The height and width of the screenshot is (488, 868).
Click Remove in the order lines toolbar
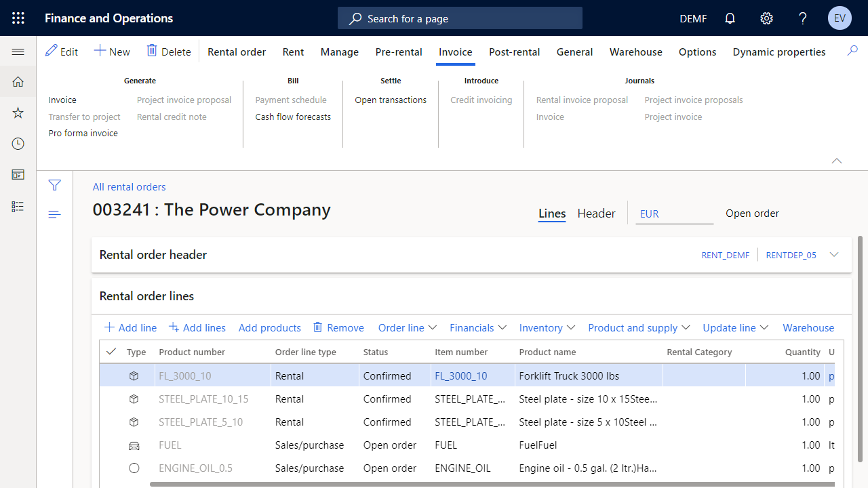pyautogui.click(x=338, y=327)
